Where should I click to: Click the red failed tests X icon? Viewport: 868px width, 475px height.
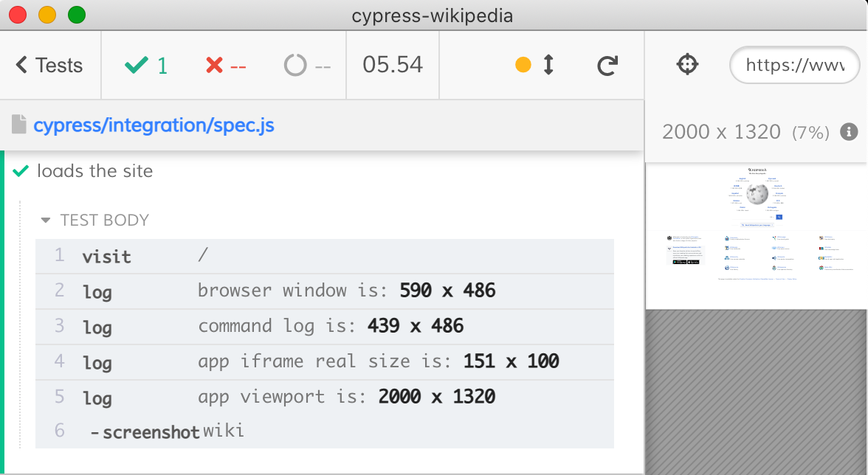click(x=215, y=66)
